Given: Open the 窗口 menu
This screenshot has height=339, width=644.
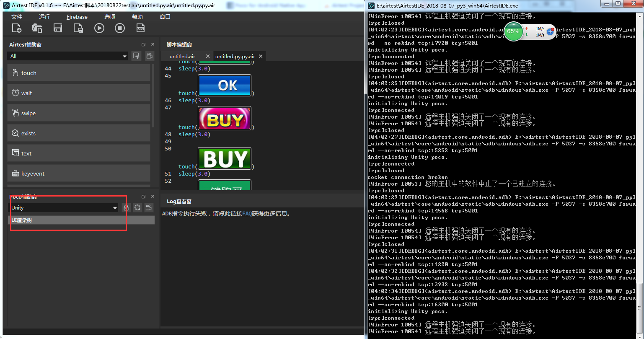Looking at the screenshot, I should click(165, 17).
